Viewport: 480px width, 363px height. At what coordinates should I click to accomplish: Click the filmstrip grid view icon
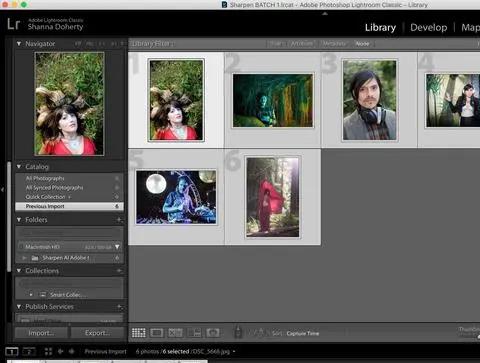coord(48,351)
